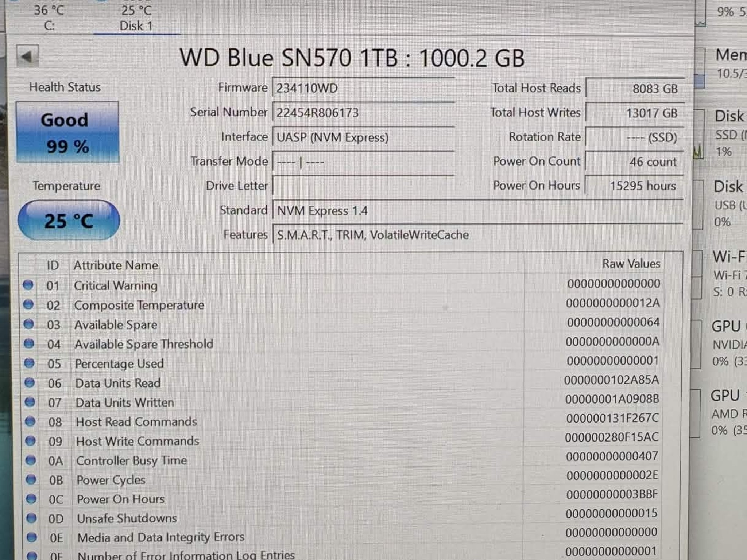Click the blue status dot for Host Read Commands
The image size is (747, 560).
tap(30, 421)
